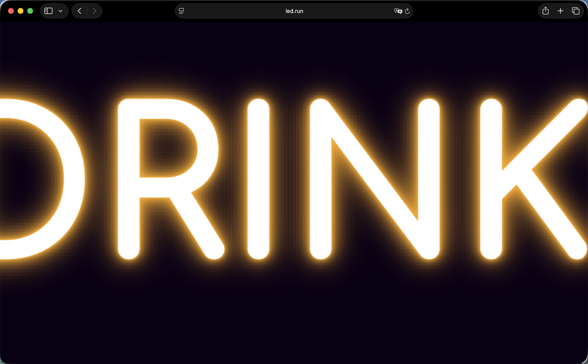Expand the sidebar tab group chevron
Screen dimensions: 588x364
(x=61, y=11)
